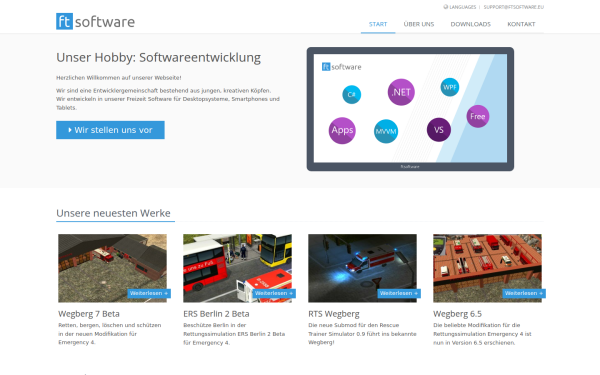Open the Wegberg 7 Beta thumbnail image
The width and height of the screenshot is (600, 375).
coord(112,268)
